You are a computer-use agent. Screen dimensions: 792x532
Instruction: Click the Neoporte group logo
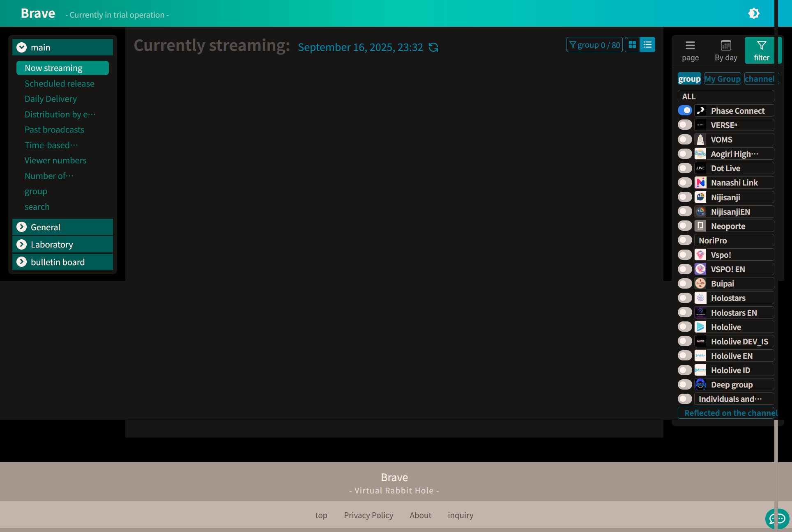700,226
